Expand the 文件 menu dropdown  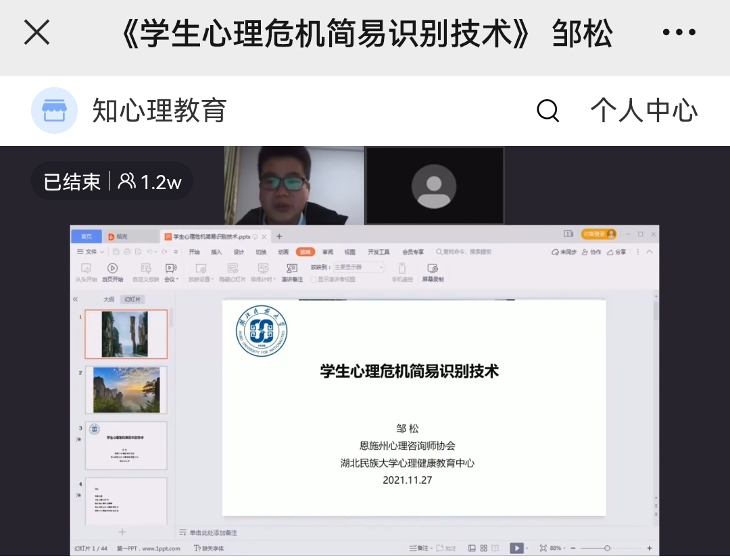pos(91,252)
